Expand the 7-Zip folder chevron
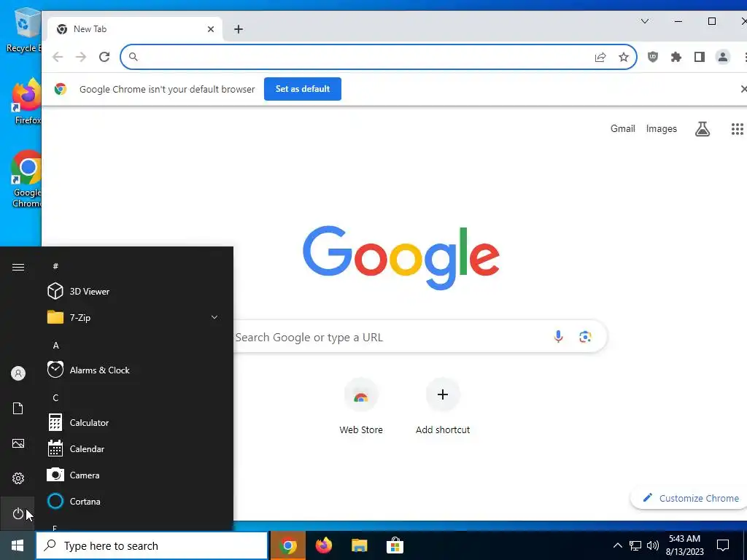 click(214, 317)
